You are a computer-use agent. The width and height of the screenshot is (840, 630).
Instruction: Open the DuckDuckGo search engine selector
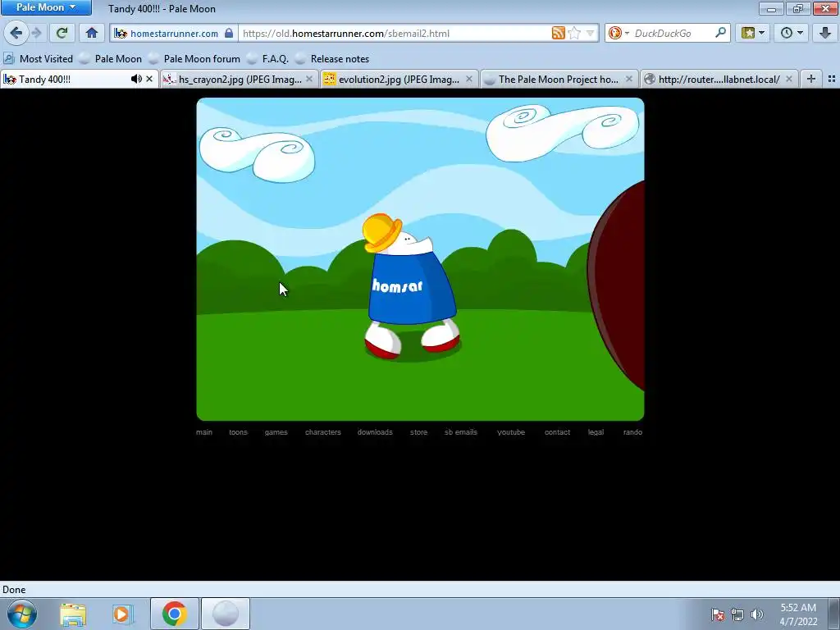click(x=619, y=33)
